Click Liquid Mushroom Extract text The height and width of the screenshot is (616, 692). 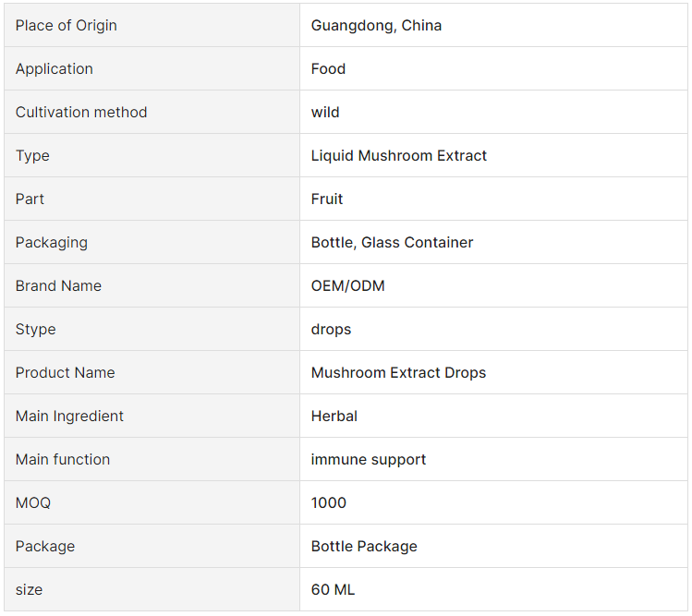pyautogui.click(x=398, y=155)
